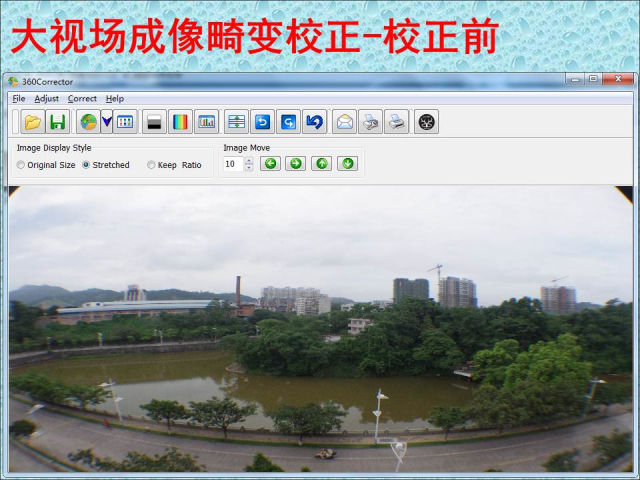Select the Original Size radio option

point(21,165)
